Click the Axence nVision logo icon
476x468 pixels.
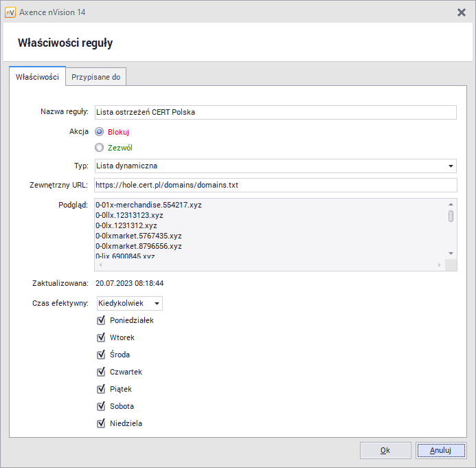(10, 12)
